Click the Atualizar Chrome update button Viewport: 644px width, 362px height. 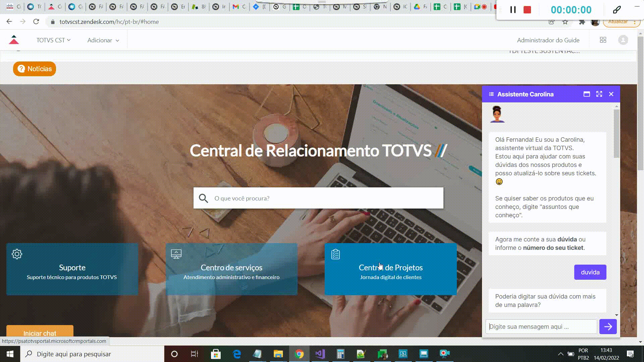[622, 22]
